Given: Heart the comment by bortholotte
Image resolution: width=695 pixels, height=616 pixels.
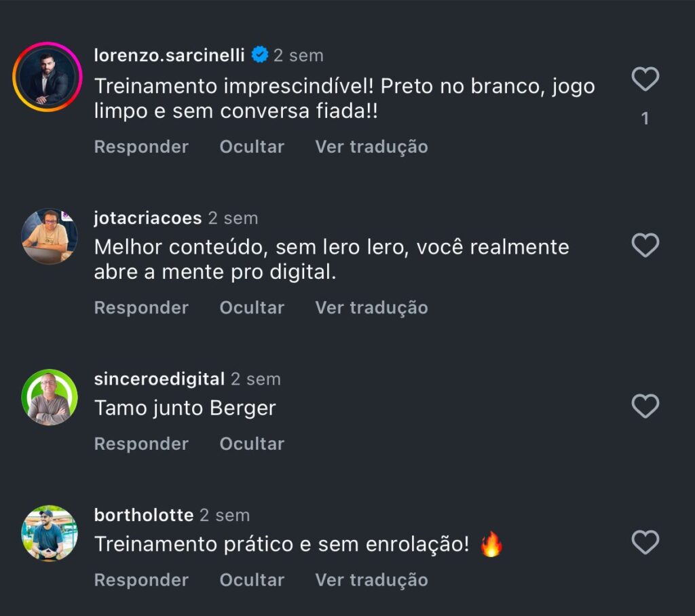Looking at the screenshot, I should [645, 542].
